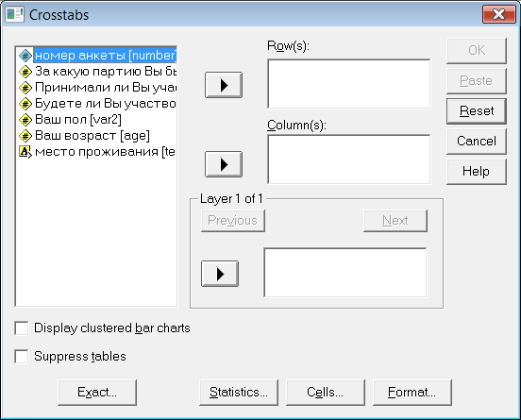This screenshot has height=420, width=521.
Task: Click the Paste button
Action: [477, 81]
